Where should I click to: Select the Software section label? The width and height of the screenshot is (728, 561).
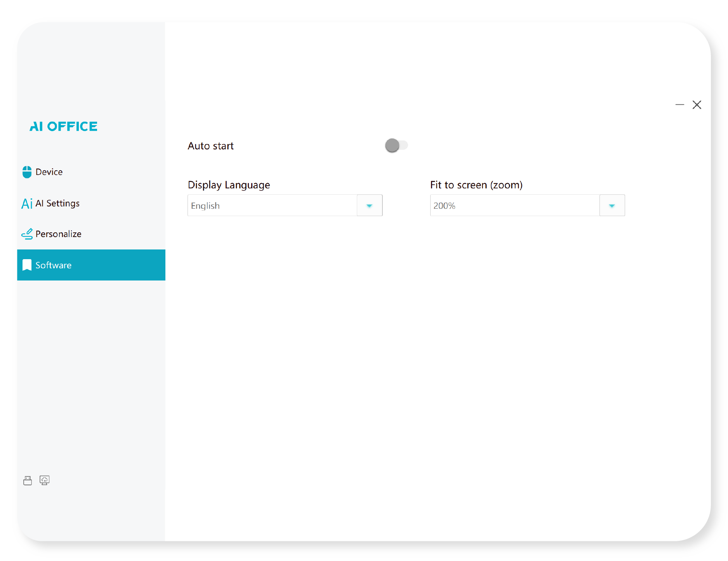pyautogui.click(x=54, y=265)
